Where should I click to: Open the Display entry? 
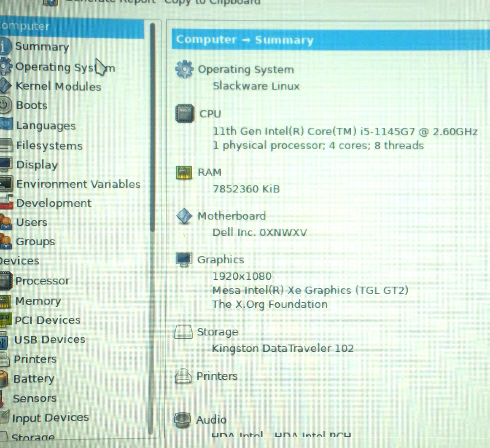[x=37, y=165]
